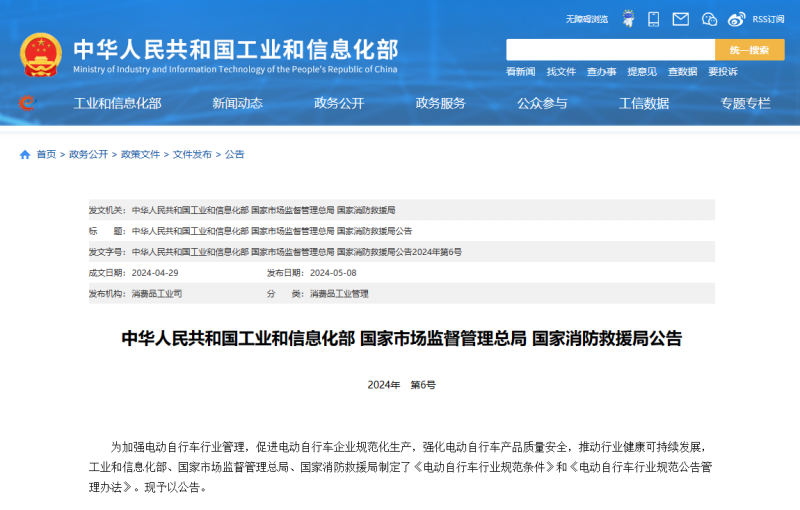Viewport: 800px width, 510px height.
Task: Click the bold announcement headline
Action: tap(402, 339)
